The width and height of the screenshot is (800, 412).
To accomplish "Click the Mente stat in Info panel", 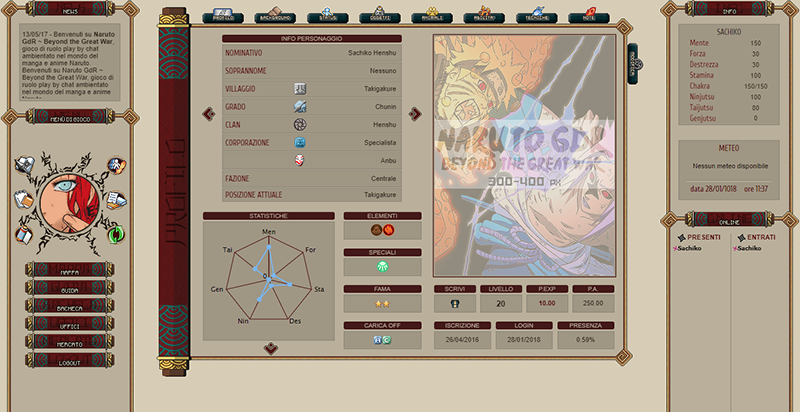I will pos(699,43).
